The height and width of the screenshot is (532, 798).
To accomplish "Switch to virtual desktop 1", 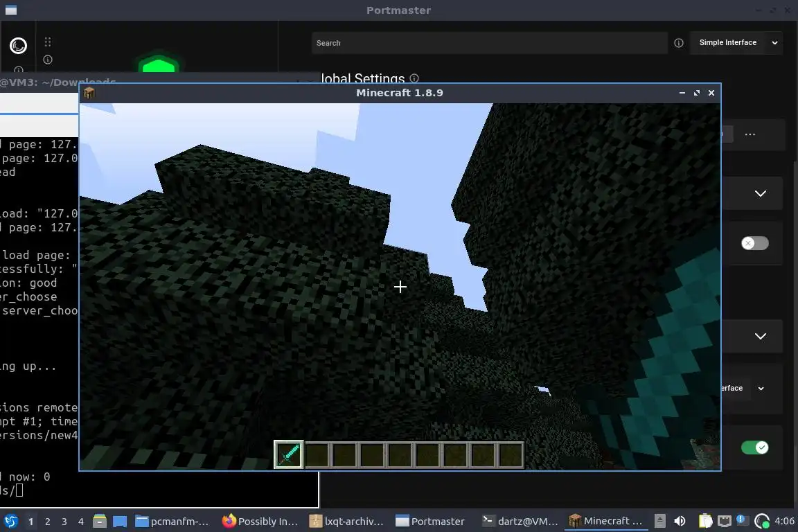I will (x=30, y=522).
